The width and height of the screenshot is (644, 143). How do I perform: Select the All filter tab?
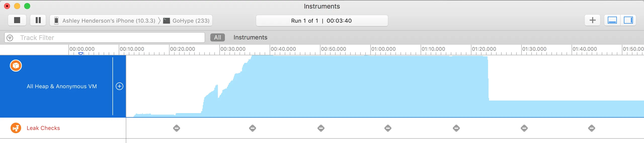[217, 38]
